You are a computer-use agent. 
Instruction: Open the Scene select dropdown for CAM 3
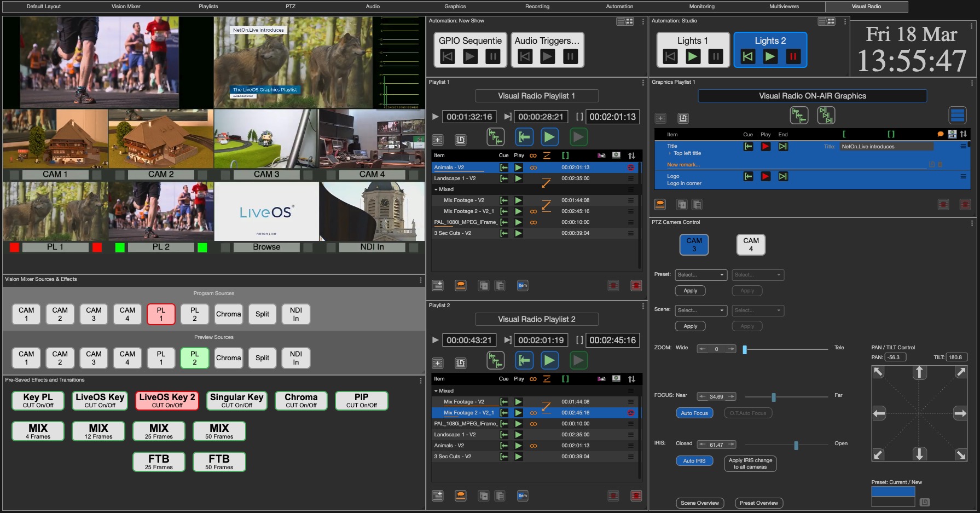[x=701, y=310]
